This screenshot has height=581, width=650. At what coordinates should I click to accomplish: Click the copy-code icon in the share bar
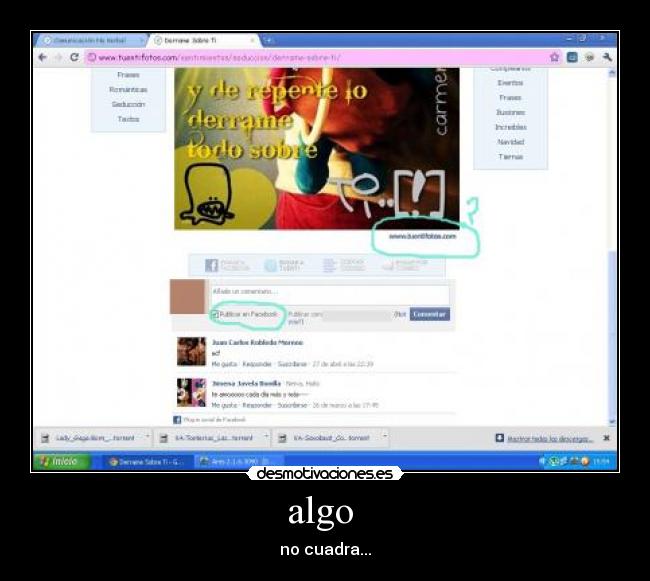click(329, 265)
